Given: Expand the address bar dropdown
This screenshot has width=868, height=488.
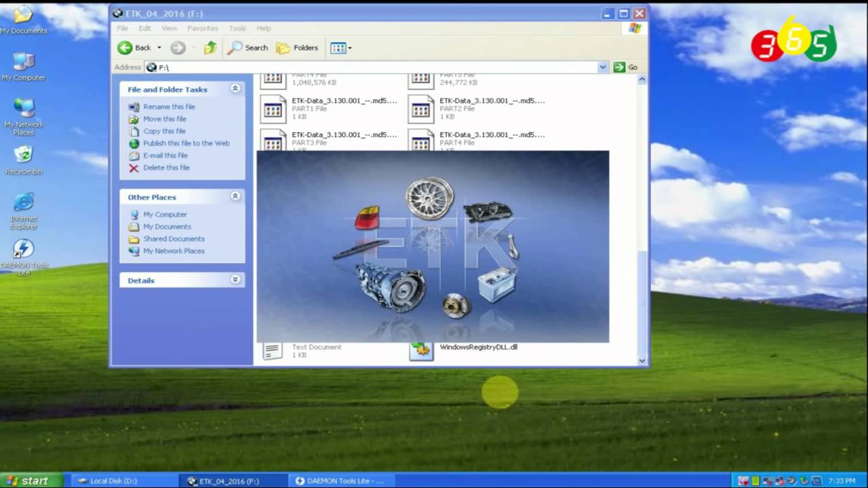Looking at the screenshot, I should click(x=603, y=67).
